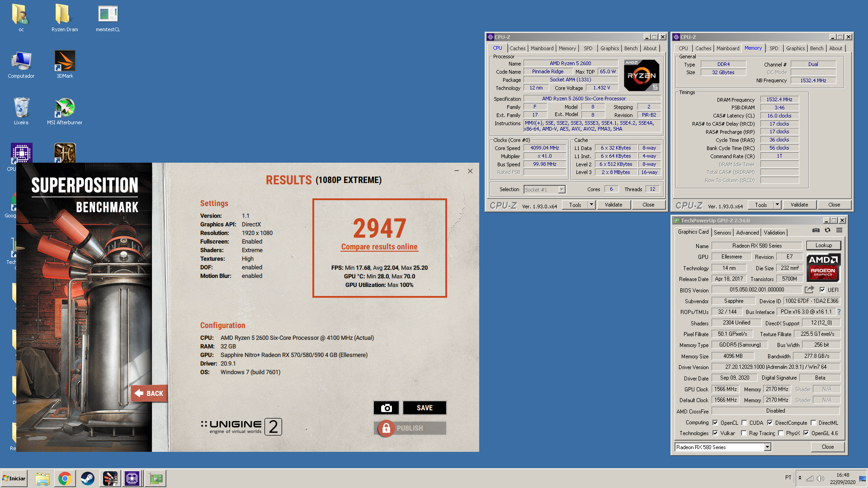The height and width of the screenshot is (488, 868).
Task: Toggle the OpenCL checkbox
Action: pos(715,423)
